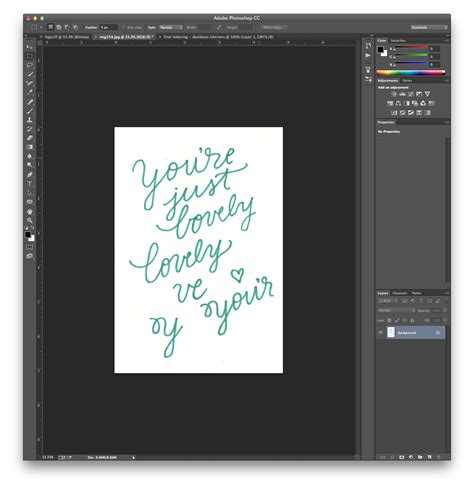Hide the Background layer with eye icon
474x491 pixels.
(381, 333)
